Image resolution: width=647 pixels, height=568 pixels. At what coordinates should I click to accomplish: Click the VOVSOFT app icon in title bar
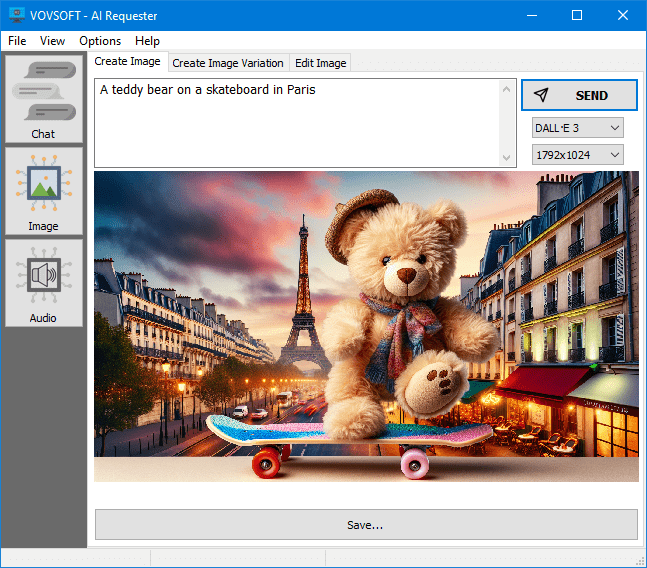coord(17,15)
